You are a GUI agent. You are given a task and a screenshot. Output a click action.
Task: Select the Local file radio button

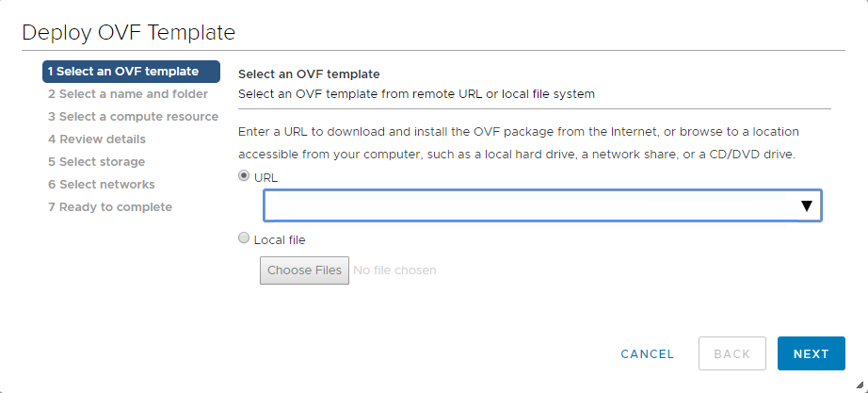point(245,239)
